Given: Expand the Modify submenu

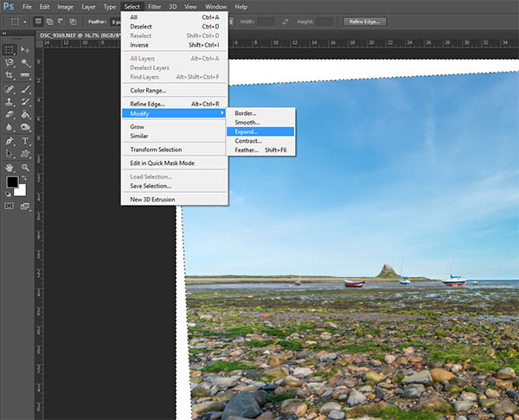Looking at the screenshot, I should (174, 114).
